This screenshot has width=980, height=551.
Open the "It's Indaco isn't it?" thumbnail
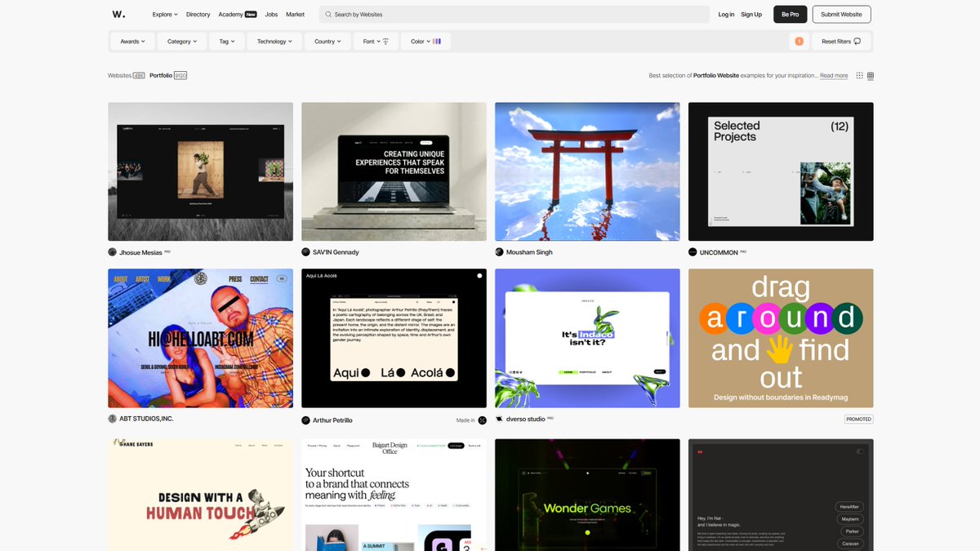(x=587, y=338)
